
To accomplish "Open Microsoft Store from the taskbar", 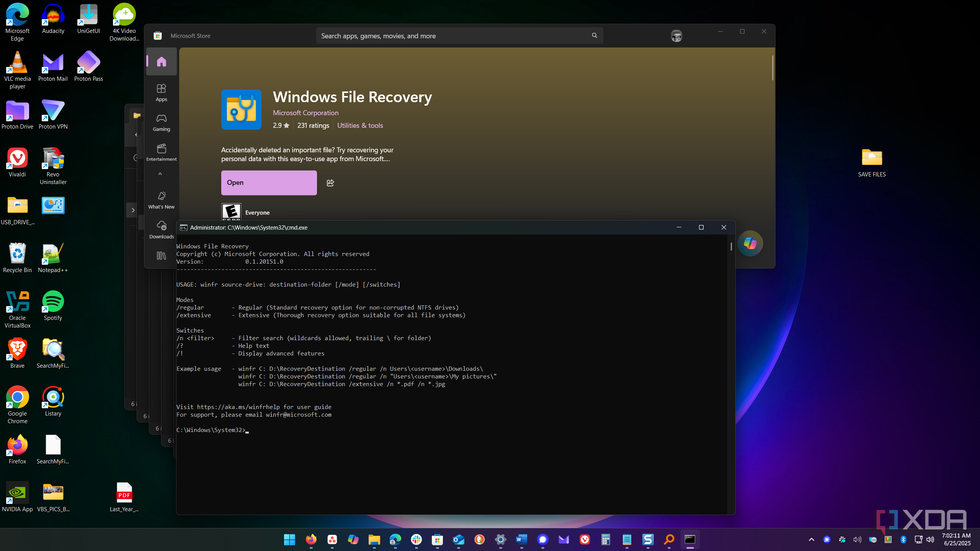I will point(437,540).
